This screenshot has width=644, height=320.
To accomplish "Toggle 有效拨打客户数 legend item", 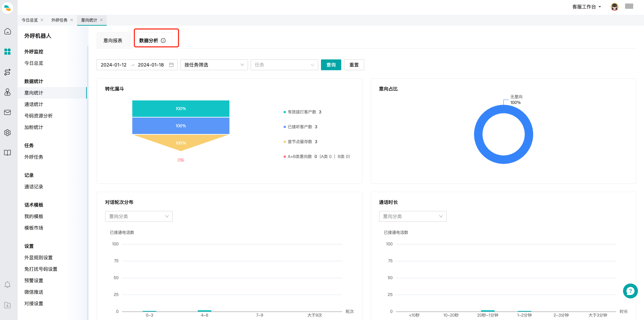I will point(302,112).
